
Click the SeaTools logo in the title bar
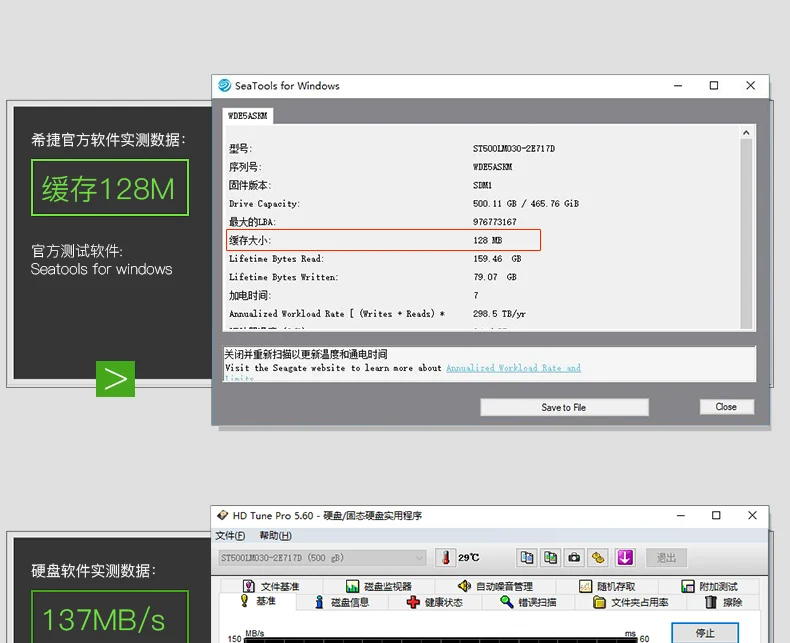point(225,86)
